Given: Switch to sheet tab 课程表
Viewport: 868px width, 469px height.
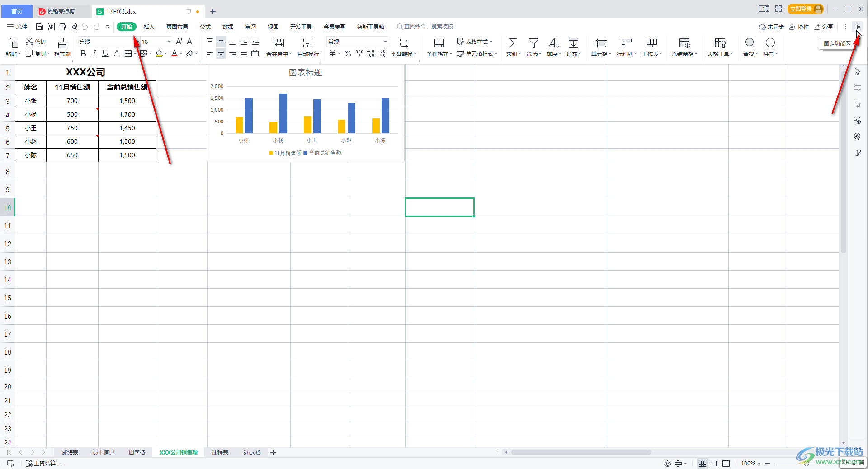Looking at the screenshot, I should pyautogui.click(x=220, y=452).
